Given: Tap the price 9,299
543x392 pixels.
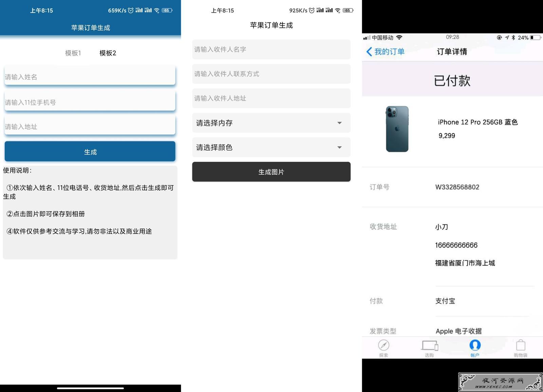Looking at the screenshot, I should coord(447,136).
